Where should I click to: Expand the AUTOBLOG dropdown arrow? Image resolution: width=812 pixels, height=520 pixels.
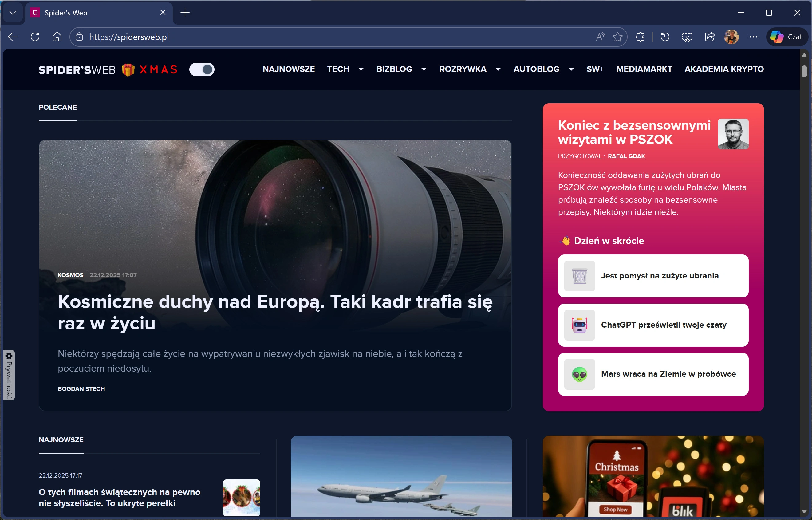(x=571, y=69)
